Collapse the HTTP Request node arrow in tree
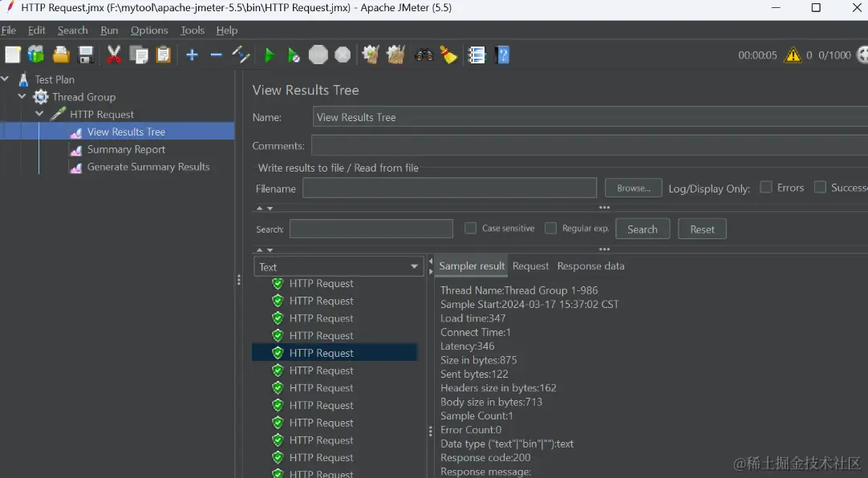This screenshot has width=868, height=478. pyautogui.click(x=39, y=114)
